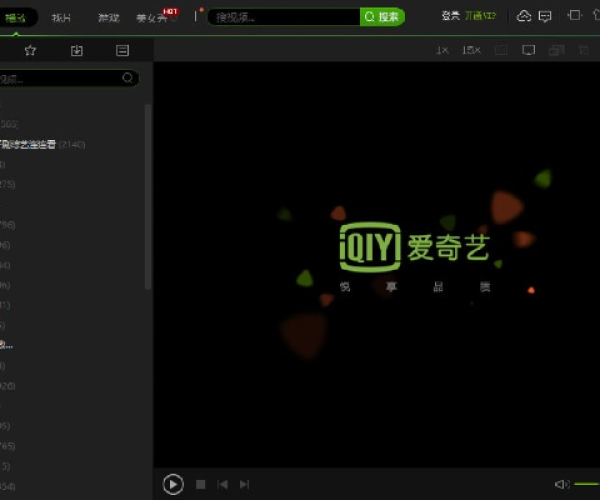Open the 美女秀 HOT tab
Screen dimensions: 600x500
pyautogui.click(x=152, y=18)
